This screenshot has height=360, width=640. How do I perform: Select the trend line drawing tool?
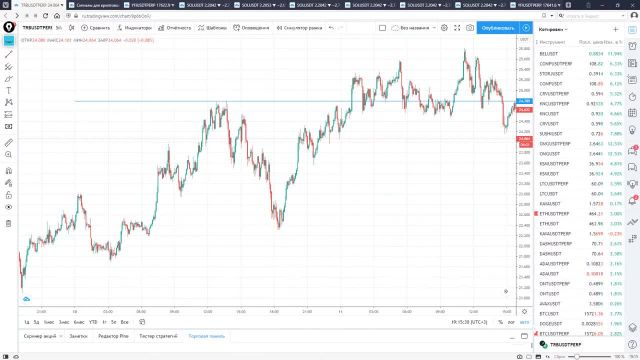pos(9,54)
